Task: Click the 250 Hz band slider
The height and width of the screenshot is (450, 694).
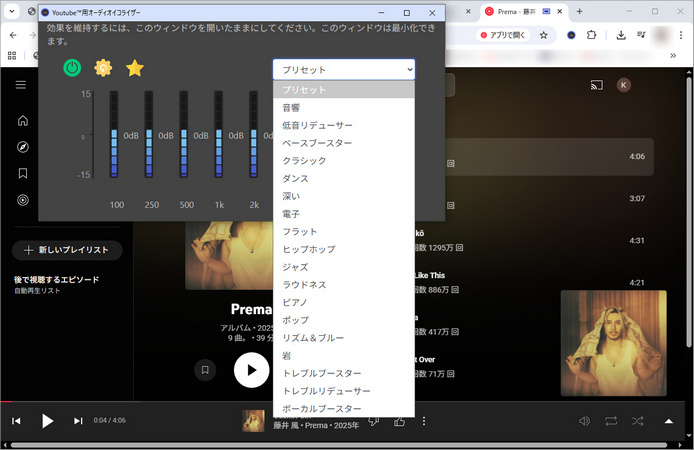Action: tap(149, 134)
